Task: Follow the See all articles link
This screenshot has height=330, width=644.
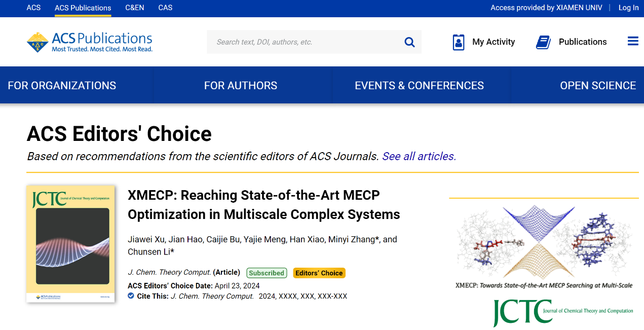Action: [x=419, y=157]
